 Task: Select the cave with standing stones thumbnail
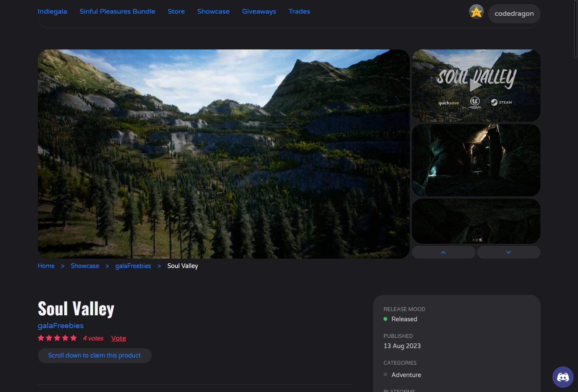476,160
